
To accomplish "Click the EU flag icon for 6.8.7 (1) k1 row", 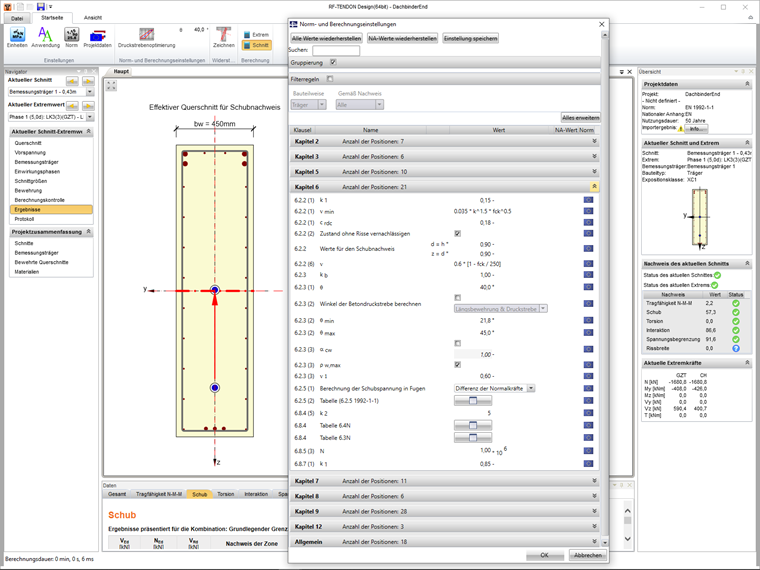I will (x=588, y=463).
